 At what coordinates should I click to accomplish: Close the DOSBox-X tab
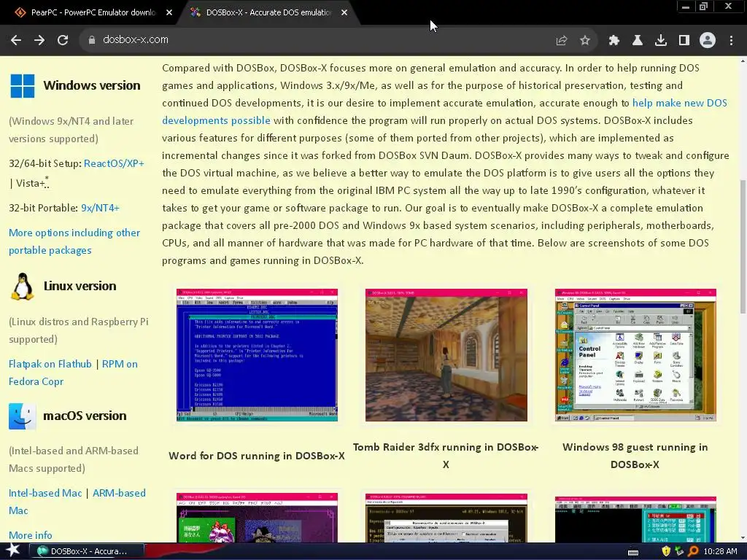[344, 13]
